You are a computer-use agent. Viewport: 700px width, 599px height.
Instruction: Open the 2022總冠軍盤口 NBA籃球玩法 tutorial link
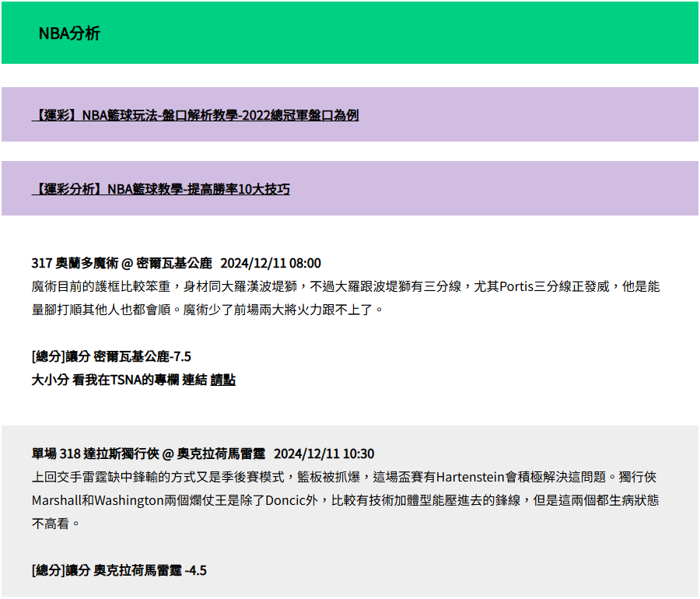pos(195,115)
